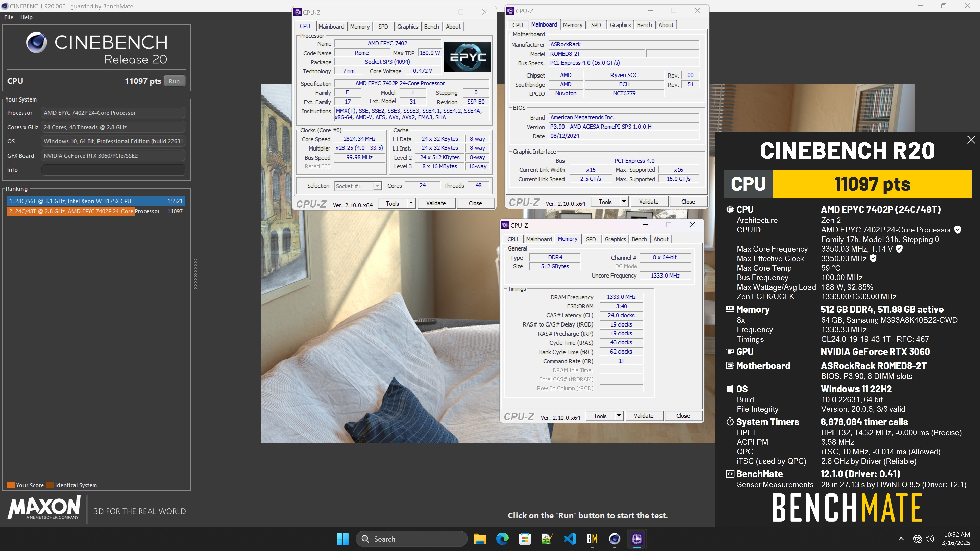Viewport: 980px width, 551px height.
Task: Click the Cinebench title bar app icon
Action: (x=5, y=6)
